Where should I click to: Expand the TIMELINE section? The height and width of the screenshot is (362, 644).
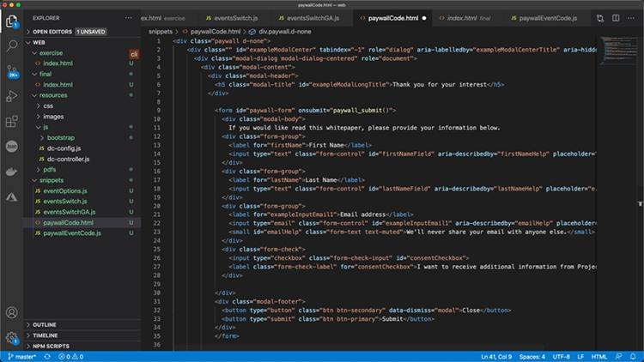click(x=46, y=335)
